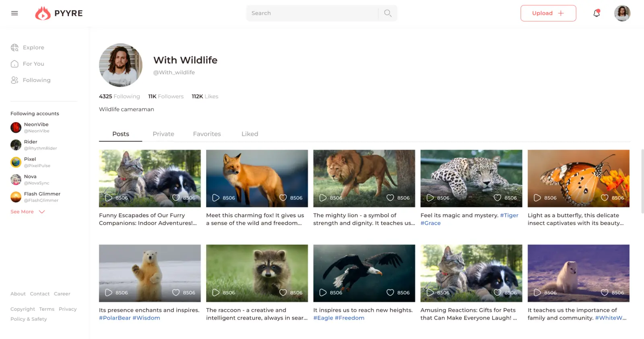Open the notifications bell
Image resolution: width=644 pixels, height=339 pixels.
click(597, 13)
